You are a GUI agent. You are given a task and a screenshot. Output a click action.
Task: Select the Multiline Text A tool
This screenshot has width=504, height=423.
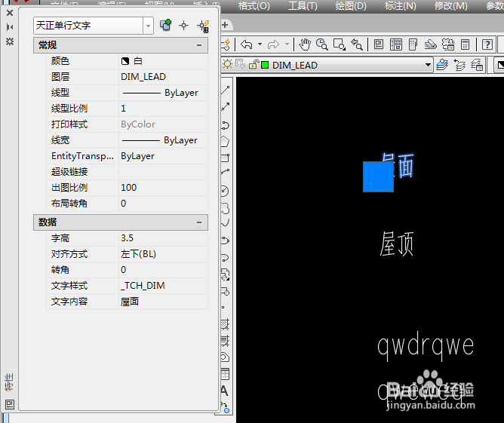click(225, 391)
